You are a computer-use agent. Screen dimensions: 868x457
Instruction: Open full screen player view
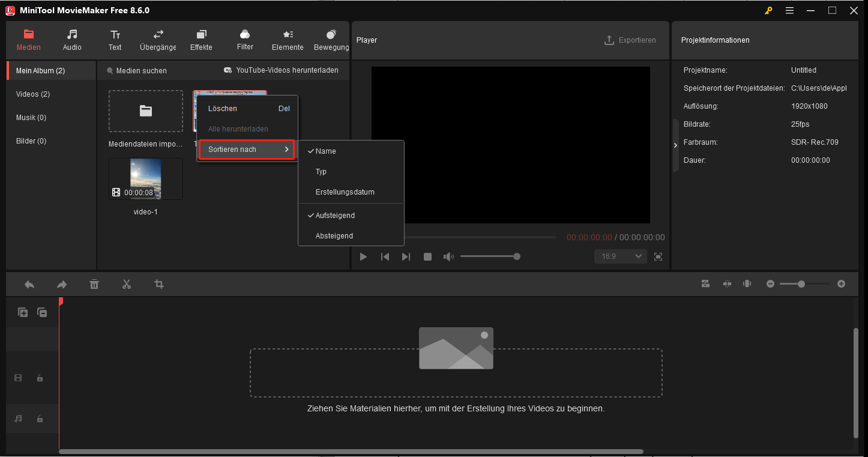click(x=658, y=256)
